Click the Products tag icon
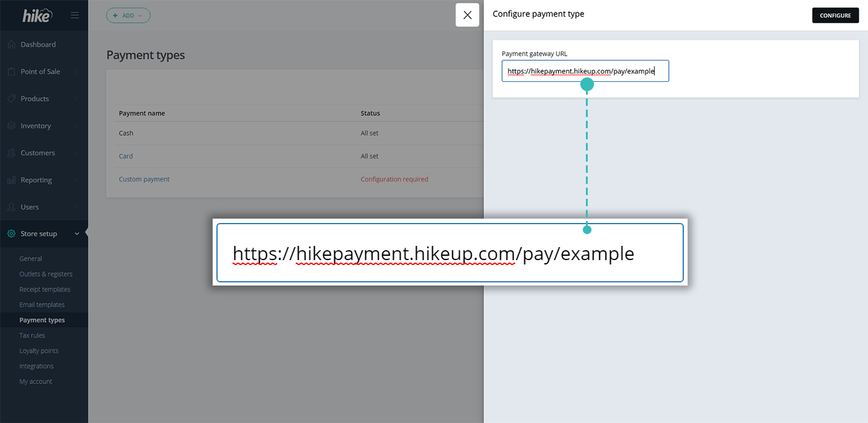 pos(11,98)
